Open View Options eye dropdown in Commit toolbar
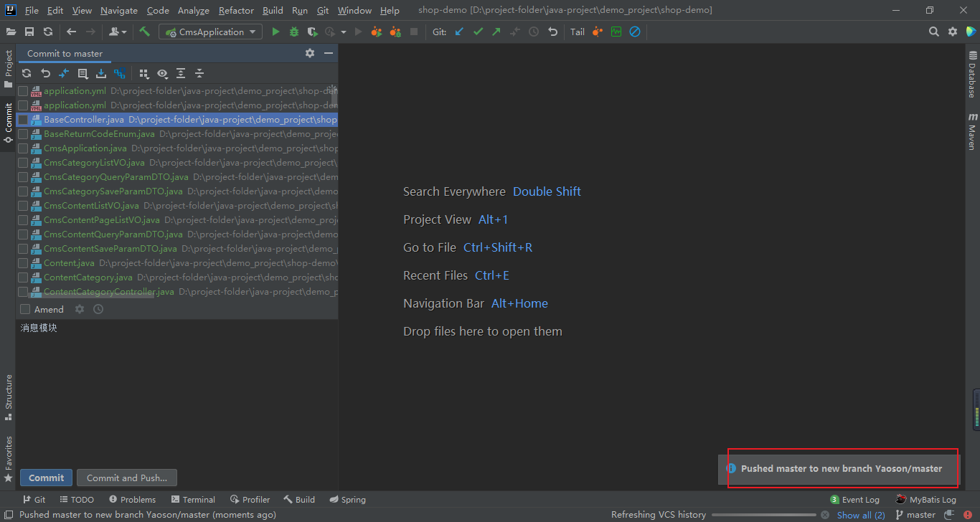Screen dimensions: 980x522 [x=163, y=73]
